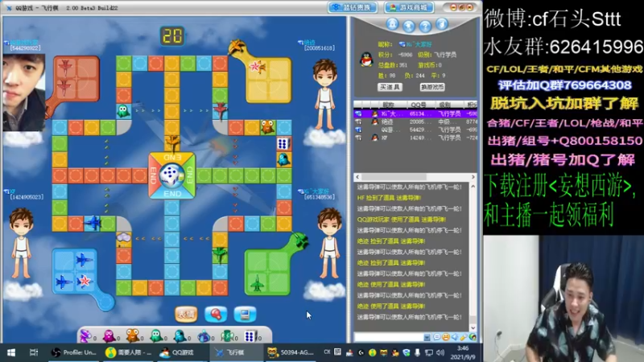Click the green ghost item on the board
Screen dimensions: 644x362
click(x=123, y=111)
